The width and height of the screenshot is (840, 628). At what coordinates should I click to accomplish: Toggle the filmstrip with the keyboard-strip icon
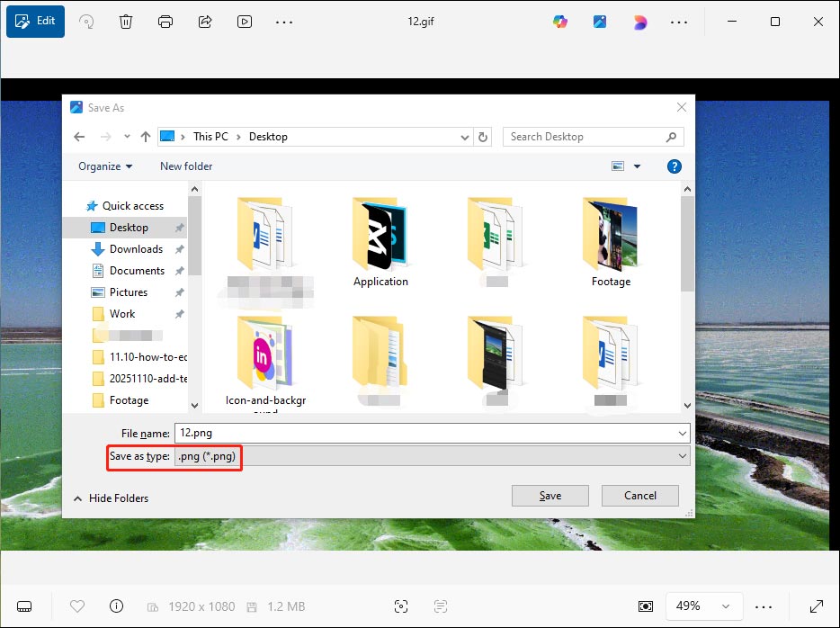24,606
